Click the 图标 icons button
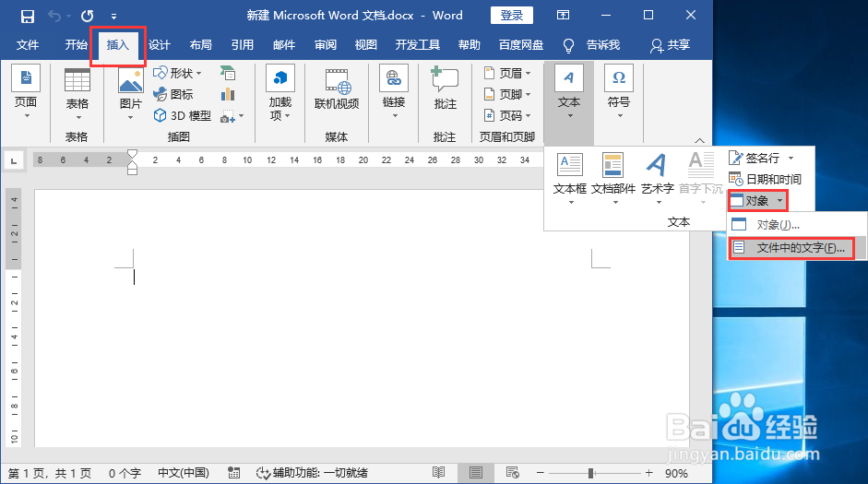 coord(173,94)
